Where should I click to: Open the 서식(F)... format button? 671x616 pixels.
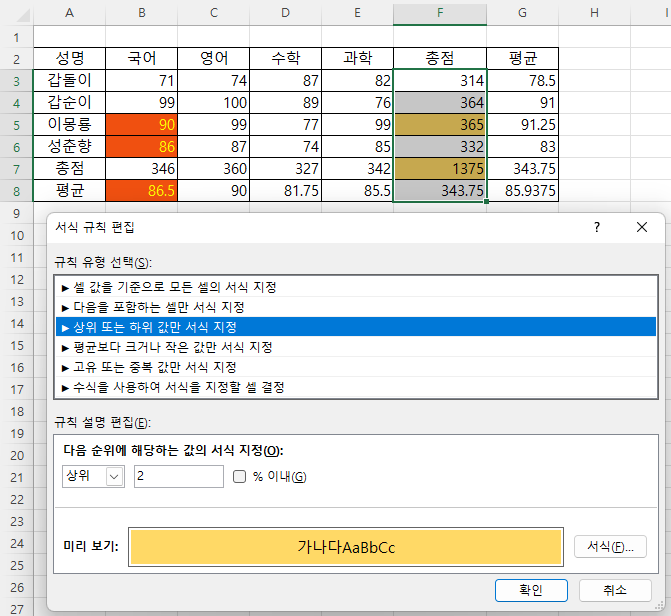(x=610, y=547)
